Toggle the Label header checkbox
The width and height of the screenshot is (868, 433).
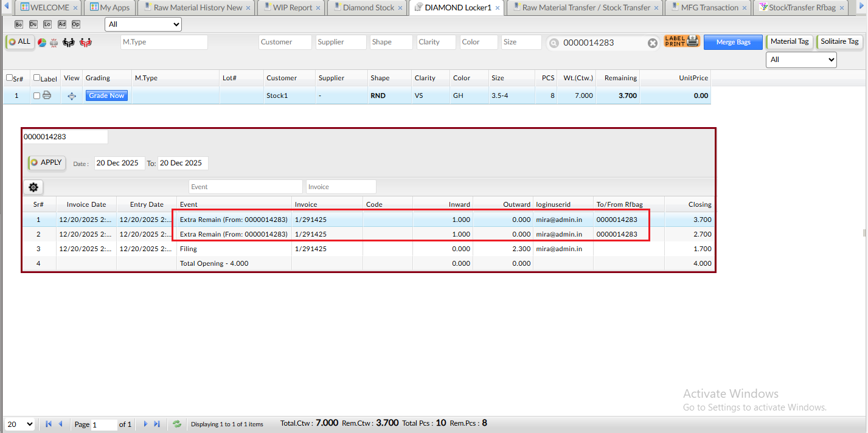[x=36, y=78]
